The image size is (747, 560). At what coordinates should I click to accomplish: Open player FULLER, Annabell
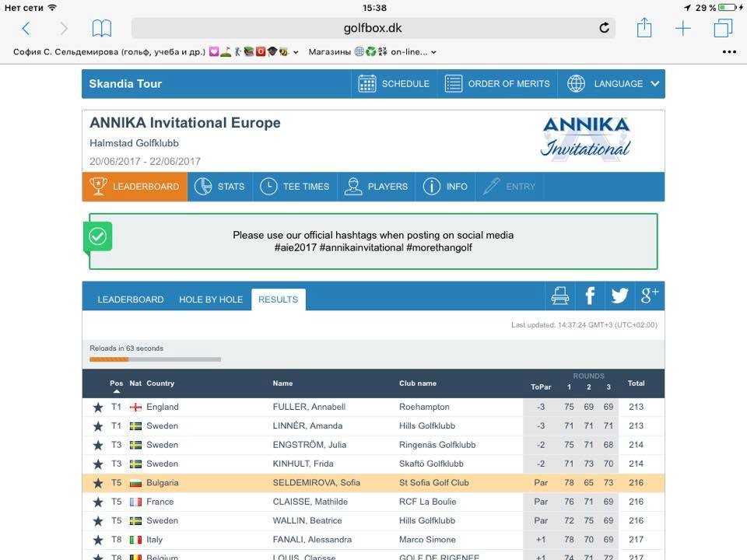coord(309,407)
